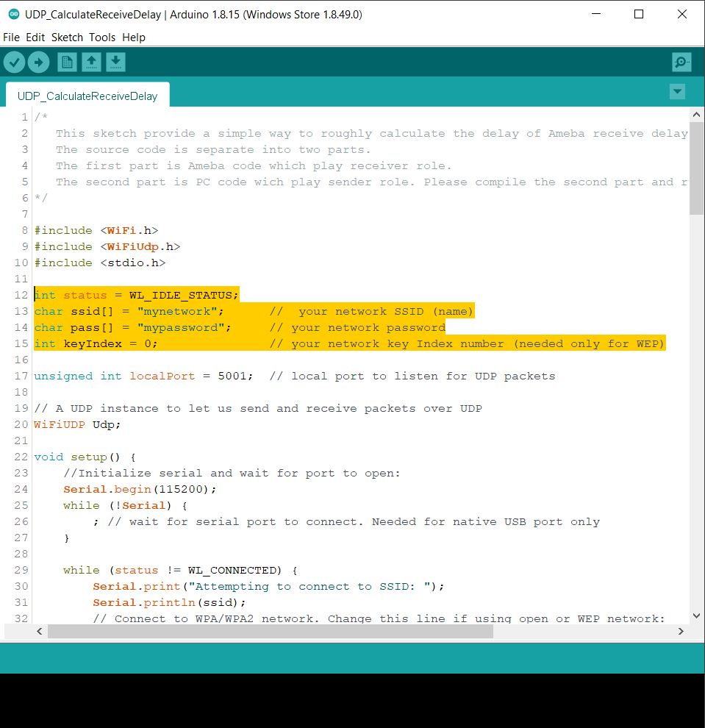Open the Serial Monitor magnifier icon
Viewport: 705px width, 728px height.
pos(681,63)
